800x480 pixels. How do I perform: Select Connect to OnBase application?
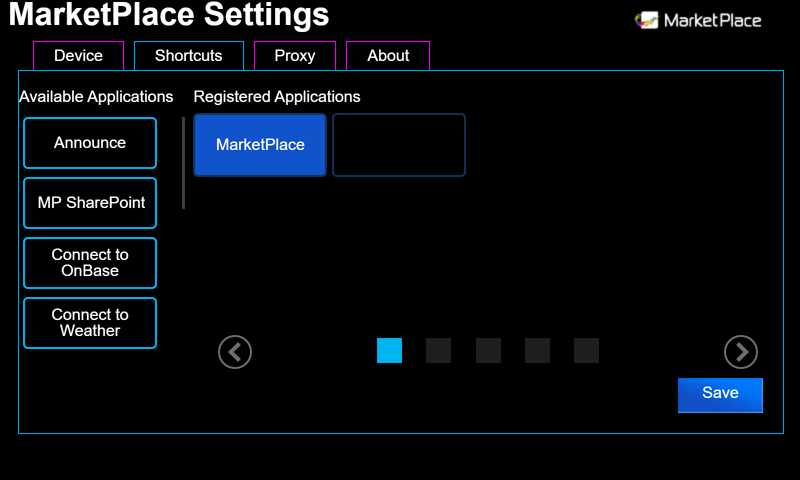[90, 263]
